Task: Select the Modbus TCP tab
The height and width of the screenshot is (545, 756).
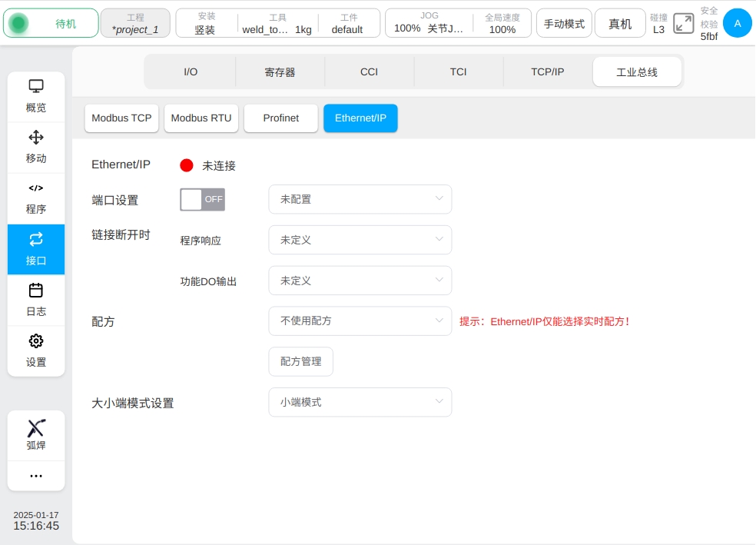Action: point(121,118)
